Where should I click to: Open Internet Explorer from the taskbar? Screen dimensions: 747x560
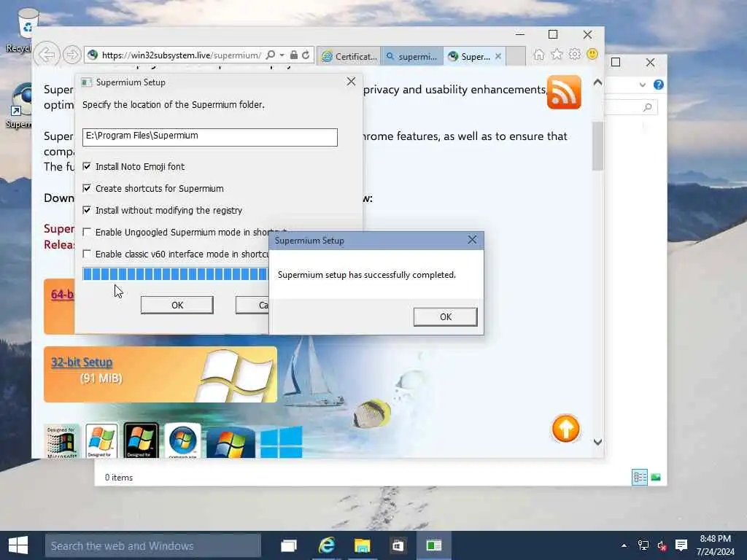326,545
